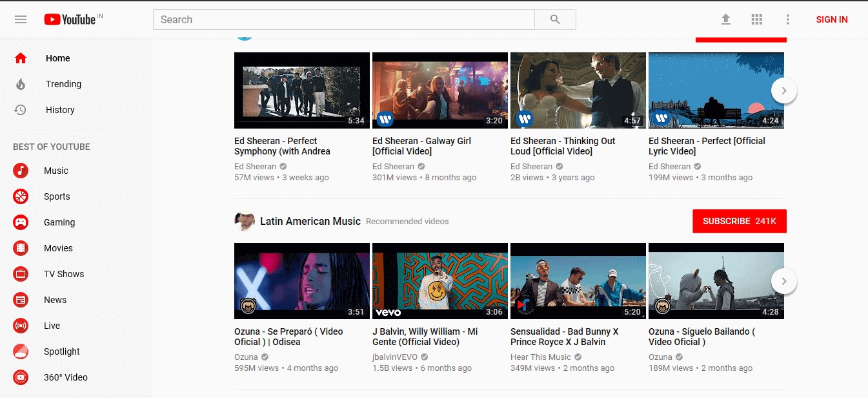Select Music under Best of YouTube
Viewport: 868px width, 398px height.
[76, 171]
